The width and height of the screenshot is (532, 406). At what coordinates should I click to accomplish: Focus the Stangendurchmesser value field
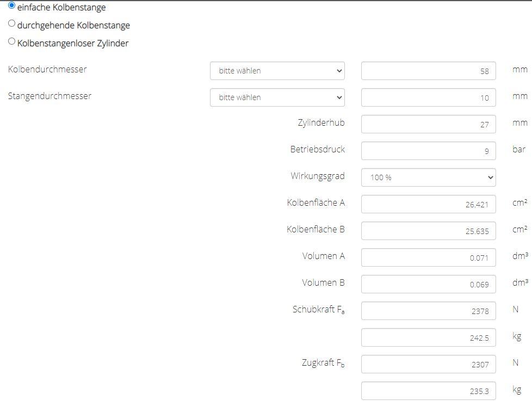coord(428,97)
